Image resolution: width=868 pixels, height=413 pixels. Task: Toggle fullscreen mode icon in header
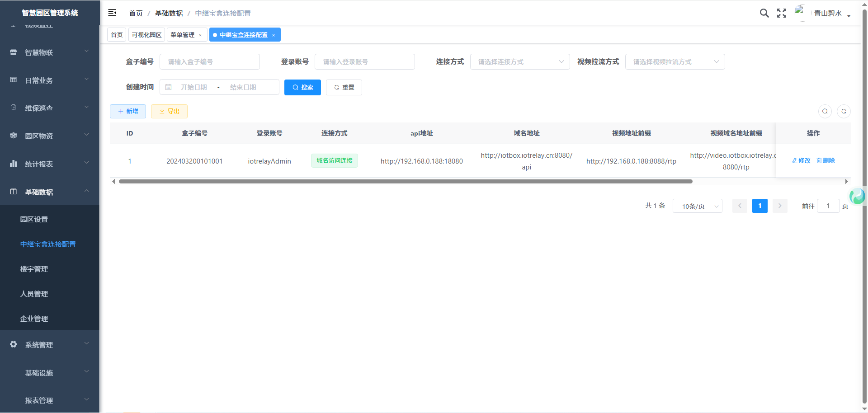[x=781, y=13]
